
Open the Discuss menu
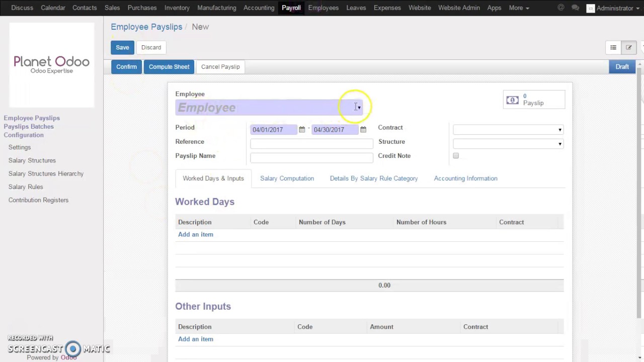[x=22, y=8]
